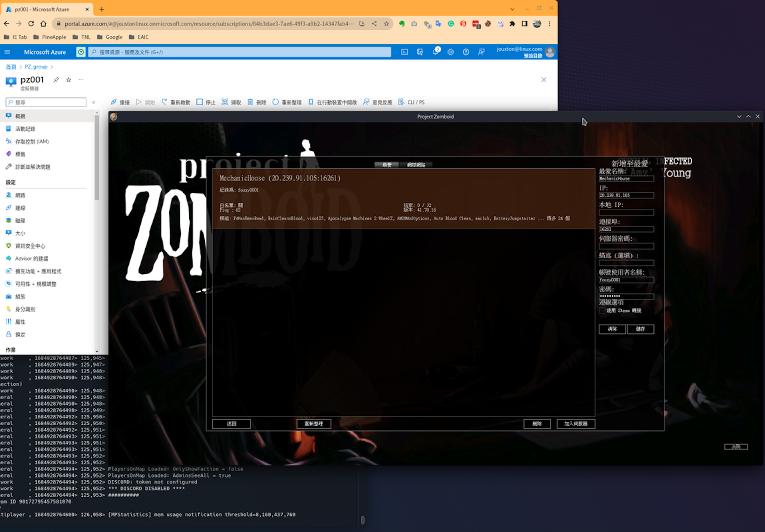Click 返回 (Back) button in Zomboid
Screen dimensions: 765x532
tap(231, 423)
